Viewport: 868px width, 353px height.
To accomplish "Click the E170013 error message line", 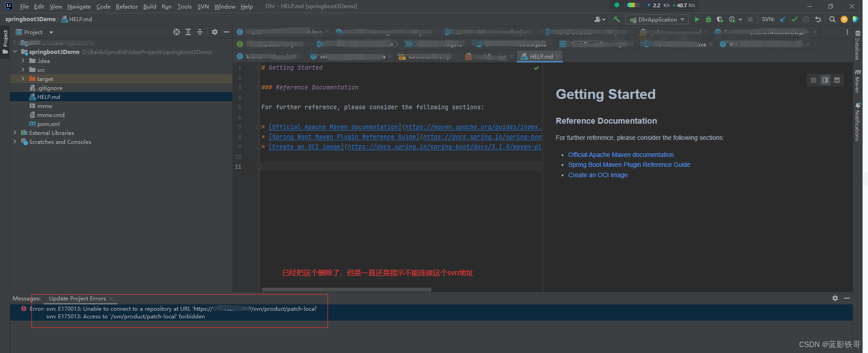I will 182,308.
